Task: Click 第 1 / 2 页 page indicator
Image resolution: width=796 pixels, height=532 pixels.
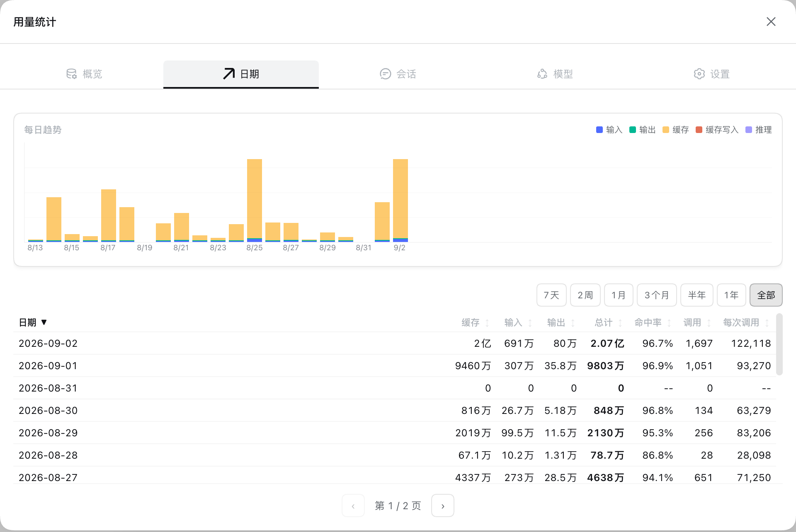Action: coord(398,505)
